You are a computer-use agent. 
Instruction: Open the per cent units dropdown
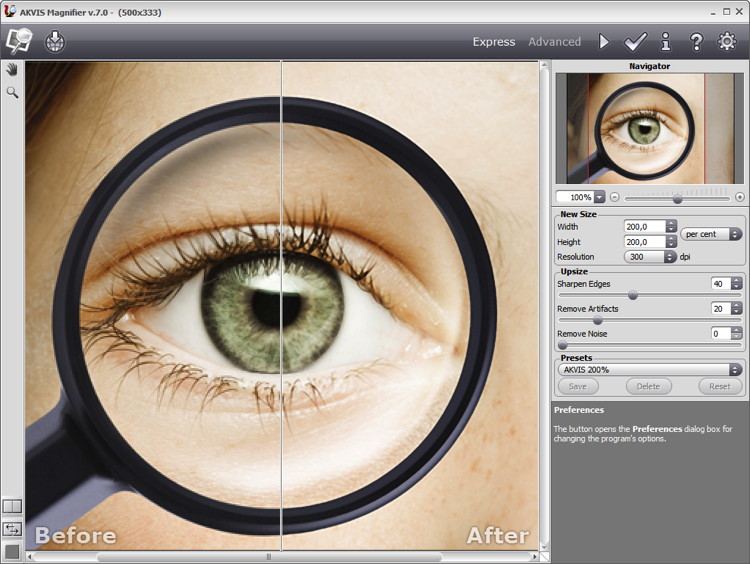711,234
